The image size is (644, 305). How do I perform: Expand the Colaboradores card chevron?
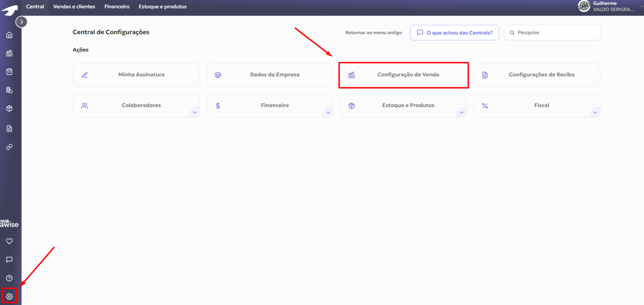point(195,112)
